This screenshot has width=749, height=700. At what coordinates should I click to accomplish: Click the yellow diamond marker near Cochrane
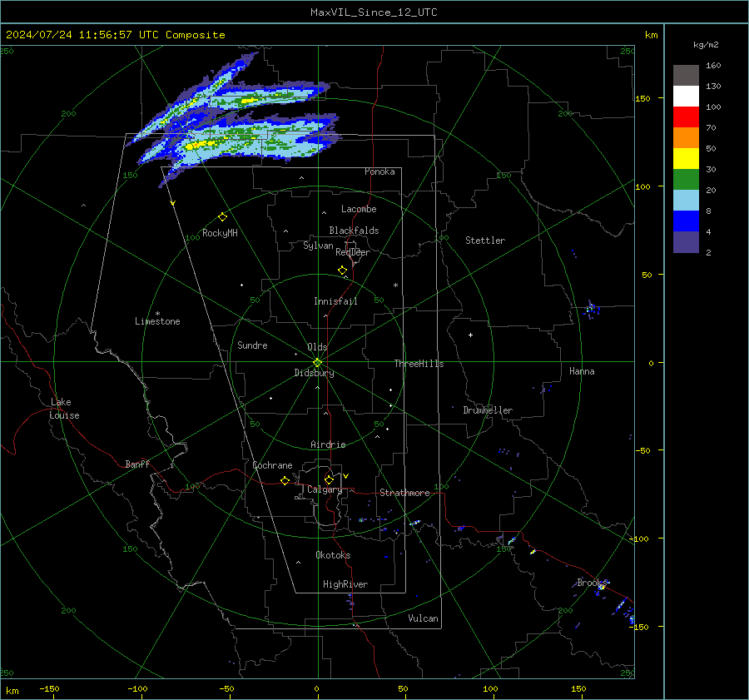pyautogui.click(x=285, y=480)
